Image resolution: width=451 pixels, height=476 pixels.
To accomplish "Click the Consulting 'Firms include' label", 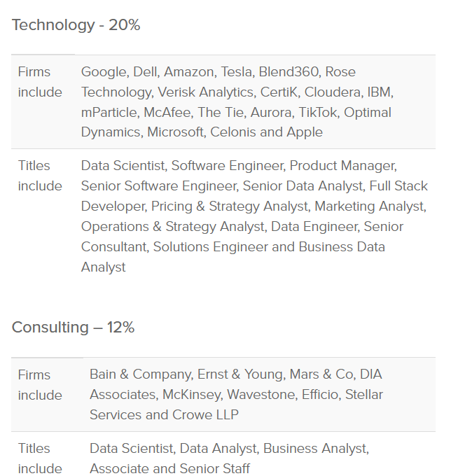I will (40, 385).
